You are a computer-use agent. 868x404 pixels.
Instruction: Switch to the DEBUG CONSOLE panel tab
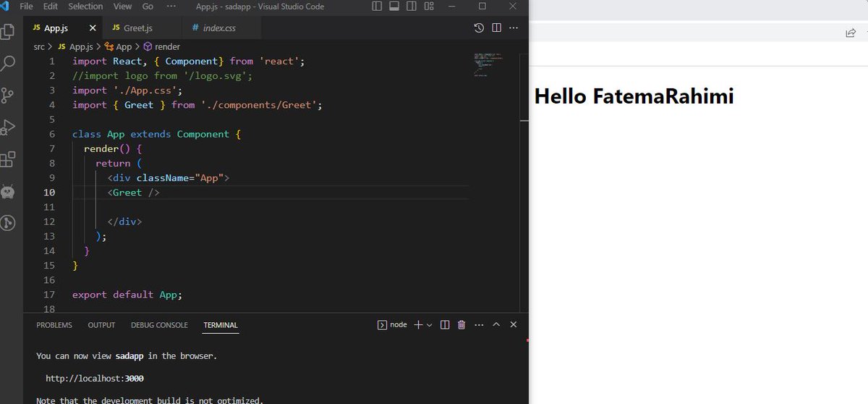pyautogui.click(x=159, y=325)
